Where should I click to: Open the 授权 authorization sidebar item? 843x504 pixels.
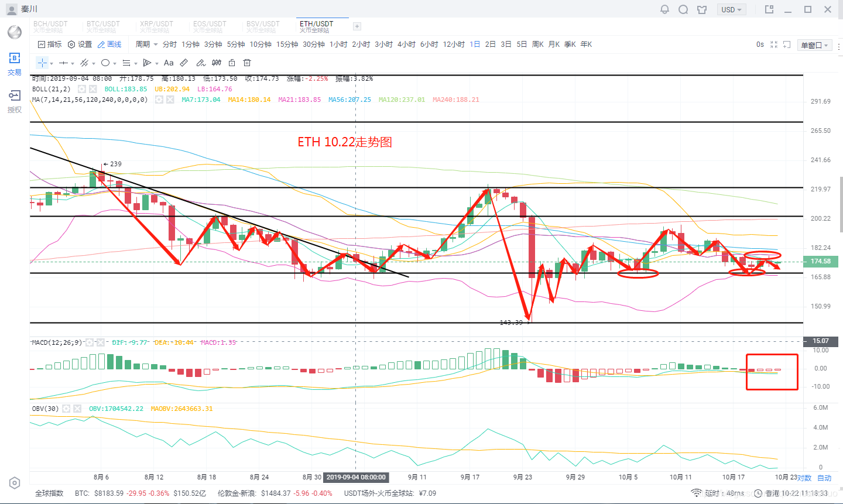coord(15,101)
